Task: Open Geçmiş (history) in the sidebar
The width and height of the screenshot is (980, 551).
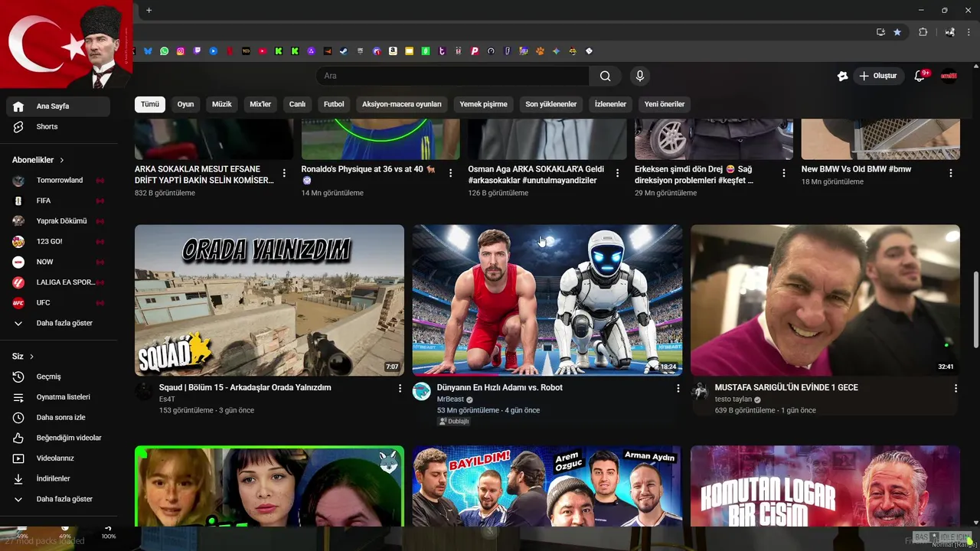Action: tap(58, 377)
